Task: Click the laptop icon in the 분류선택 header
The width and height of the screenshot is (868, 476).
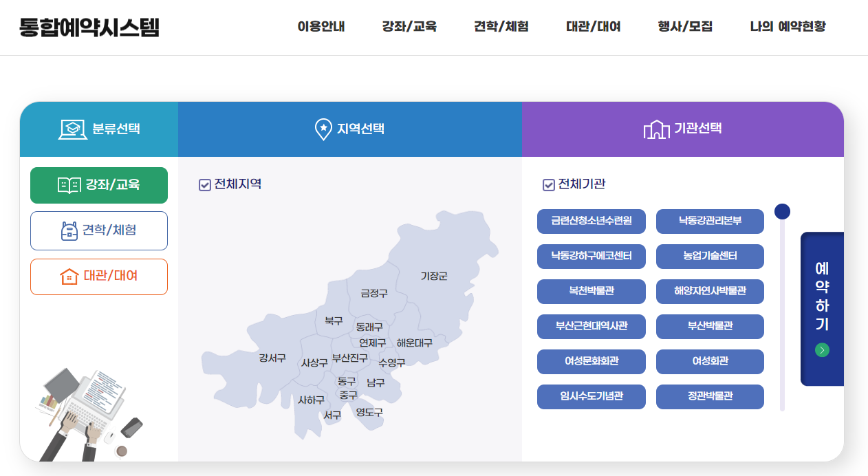Action: pos(73,128)
